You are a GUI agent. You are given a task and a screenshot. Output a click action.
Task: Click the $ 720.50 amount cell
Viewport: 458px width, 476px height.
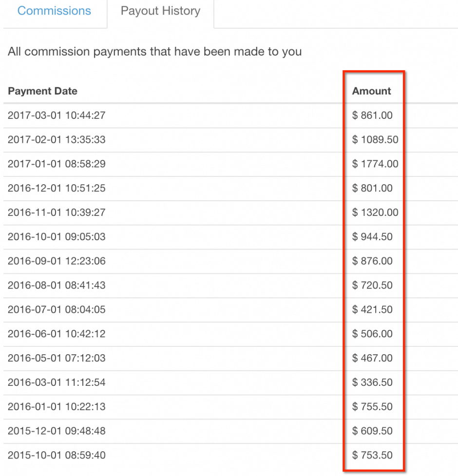[x=372, y=286]
